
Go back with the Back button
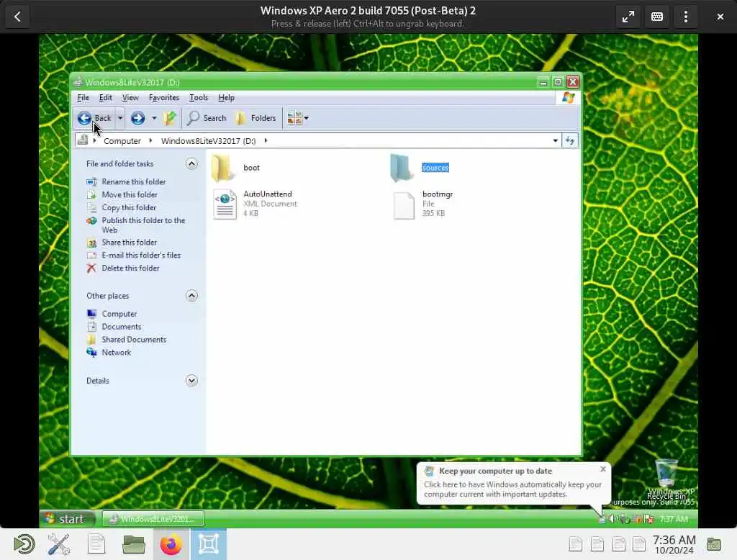94,118
